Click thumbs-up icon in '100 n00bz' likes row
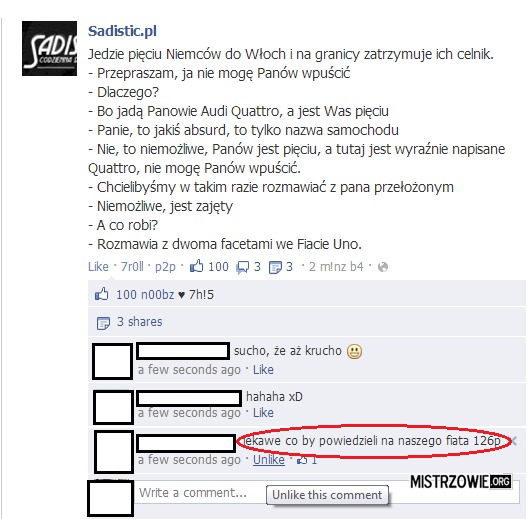 pyautogui.click(x=102, y=294)
